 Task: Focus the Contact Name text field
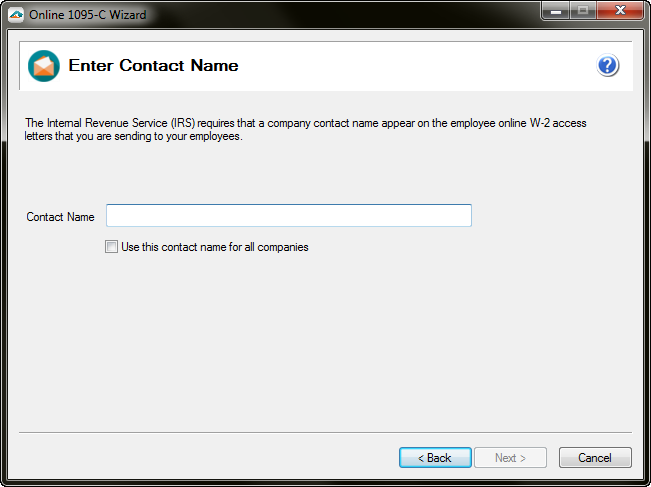(288, 216)
